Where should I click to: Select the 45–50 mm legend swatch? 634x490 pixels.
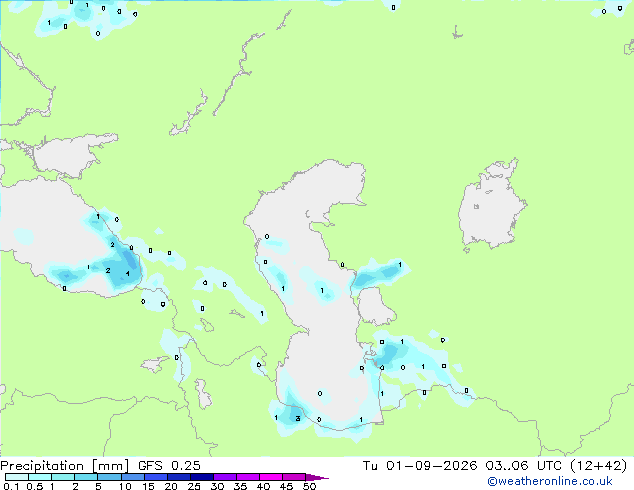(x=294, y=477)
